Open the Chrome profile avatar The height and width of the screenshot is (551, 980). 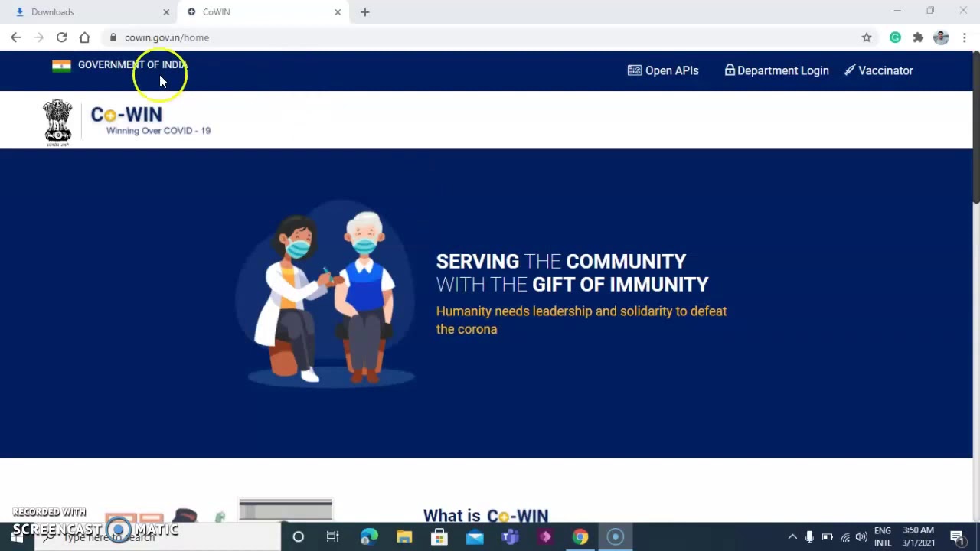click(x=942, y=37)
